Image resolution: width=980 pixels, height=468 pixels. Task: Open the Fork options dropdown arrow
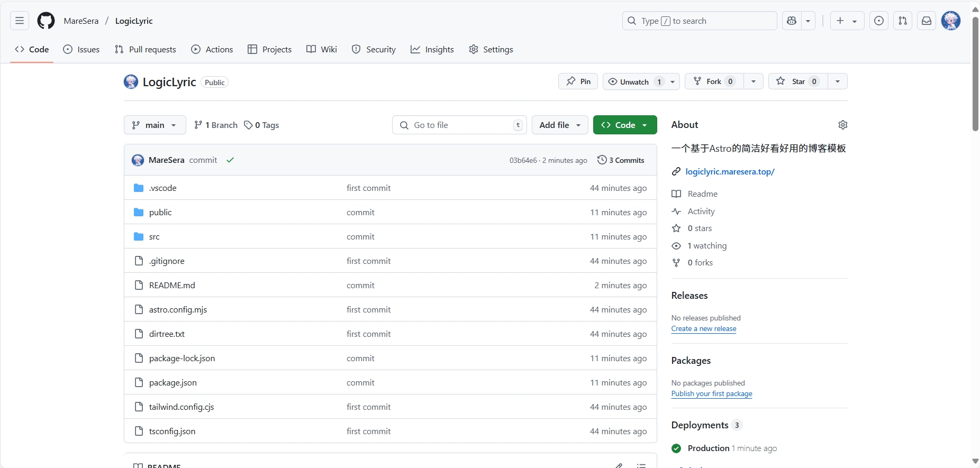(754, 81)
